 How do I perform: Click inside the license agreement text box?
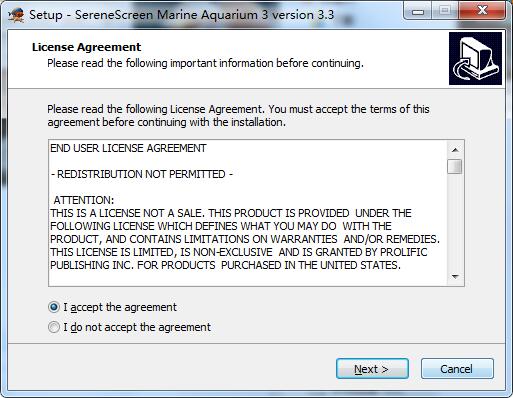click(248, 213)
